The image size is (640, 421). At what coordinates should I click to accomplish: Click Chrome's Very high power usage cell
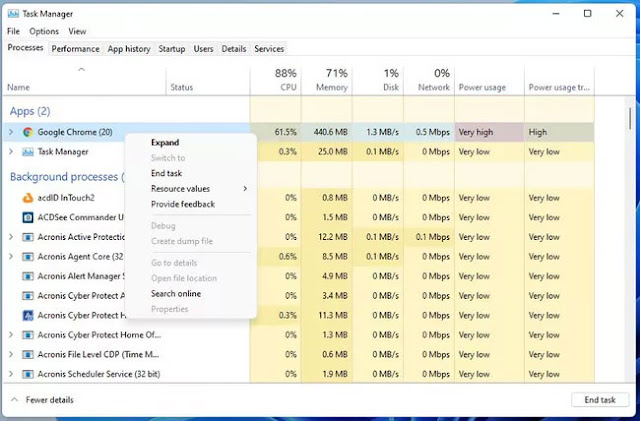click(489, 132)
